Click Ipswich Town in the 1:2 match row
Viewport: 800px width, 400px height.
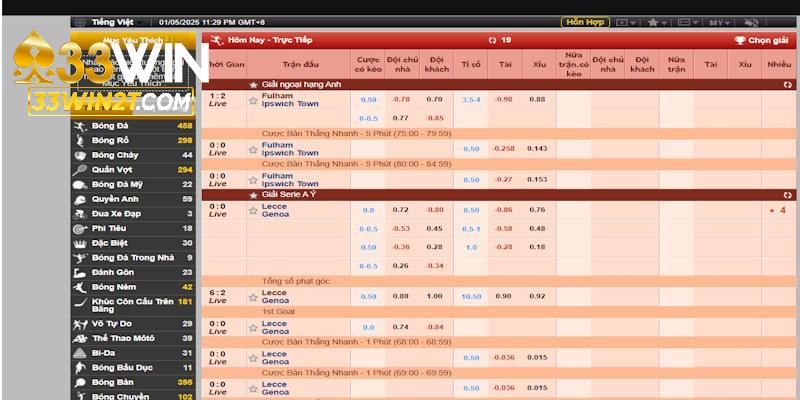click(290, 104)
